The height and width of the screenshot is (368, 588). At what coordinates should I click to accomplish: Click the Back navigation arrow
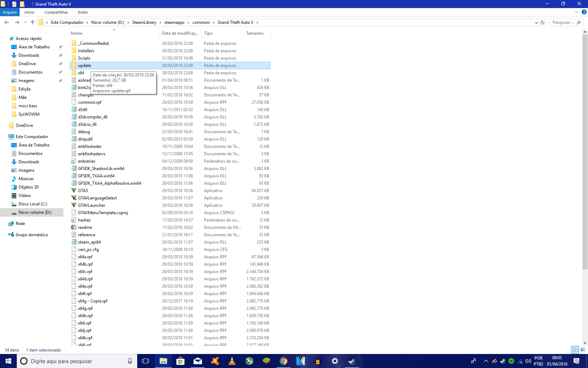7,22
